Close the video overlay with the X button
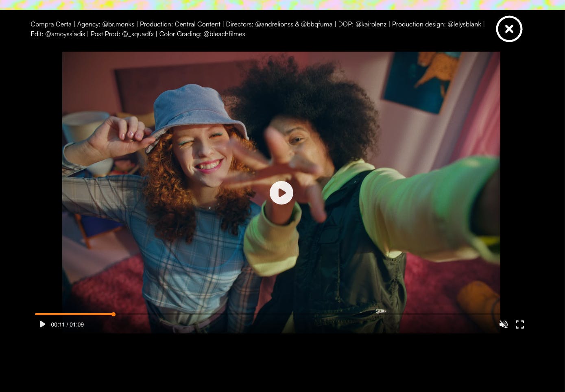Image resolution: width=565 pixels, height=392 pixels. point(509,29)
